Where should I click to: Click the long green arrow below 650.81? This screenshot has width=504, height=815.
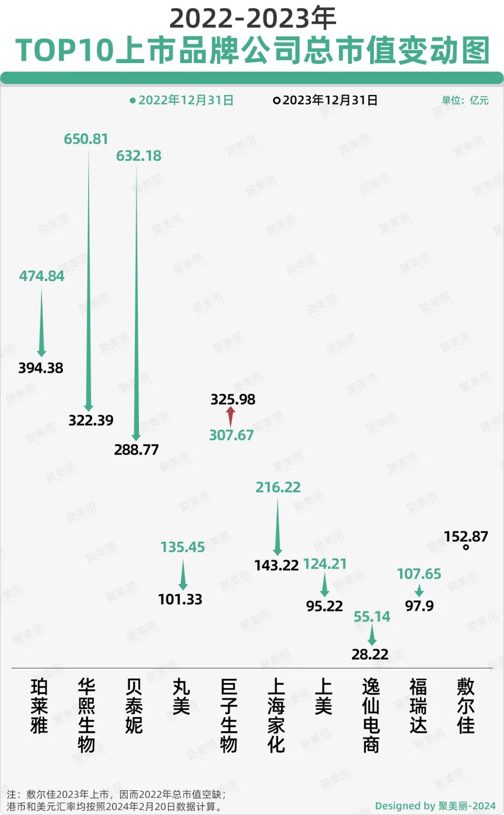89,280
